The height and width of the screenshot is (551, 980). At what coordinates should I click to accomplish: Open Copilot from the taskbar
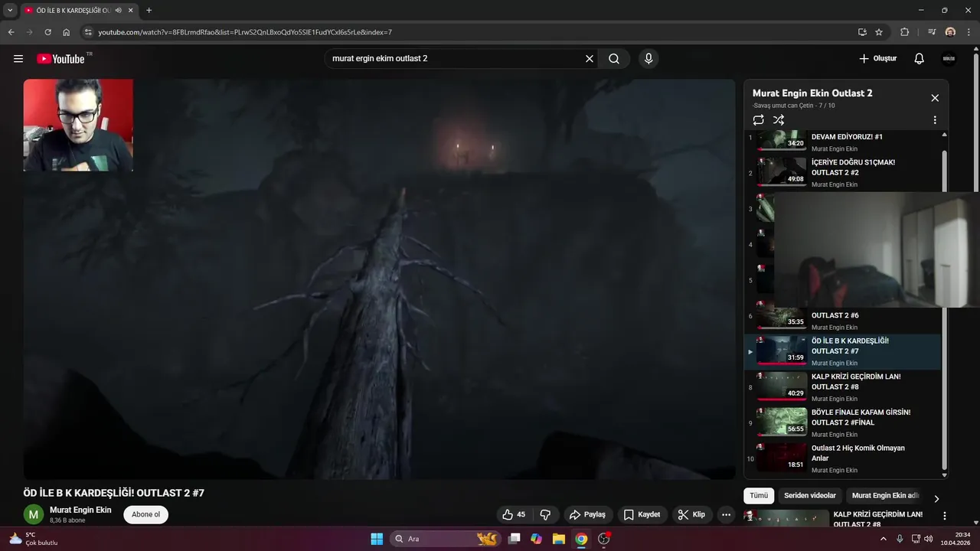536,539
